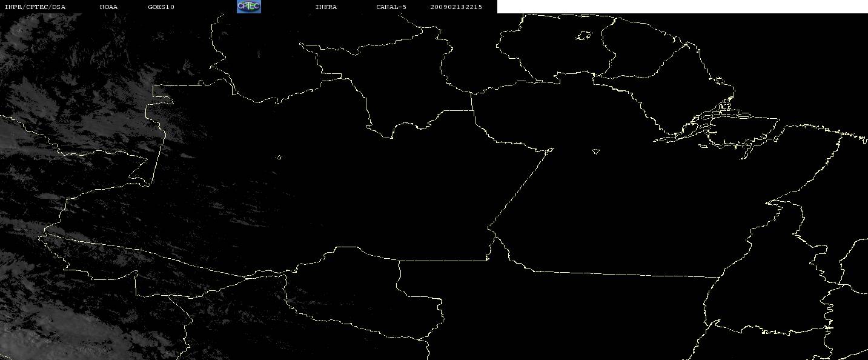The height and width of the screenshot is (360, 868).
Task: Click the long diagonal straight border line
Action: click(x=520, y=187)
